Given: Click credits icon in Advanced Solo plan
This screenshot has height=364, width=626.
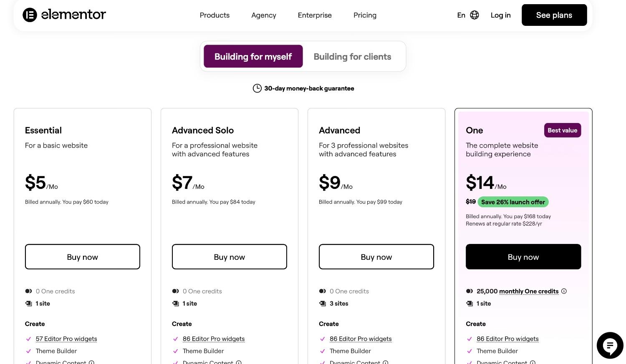Looking at the screenshot, I should pyautogui.click(x=175, y=291).
